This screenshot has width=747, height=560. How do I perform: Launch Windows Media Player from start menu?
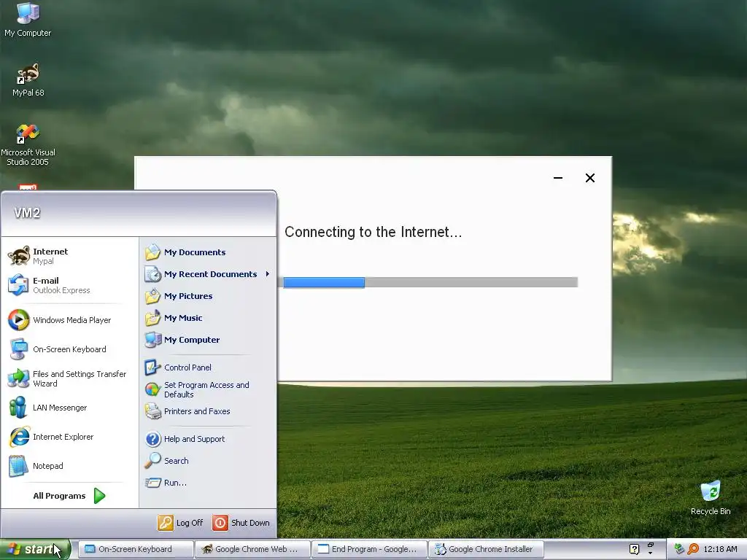(69, 320)
